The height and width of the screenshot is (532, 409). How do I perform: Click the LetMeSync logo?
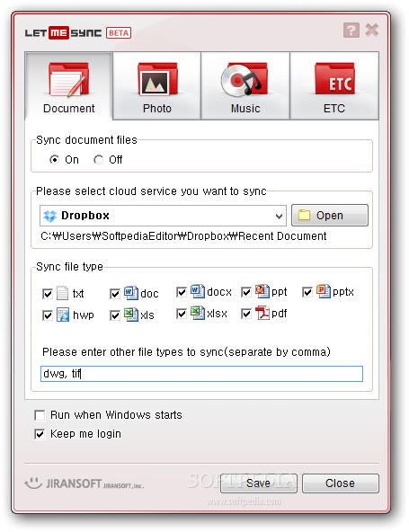(x=63, y=33)
